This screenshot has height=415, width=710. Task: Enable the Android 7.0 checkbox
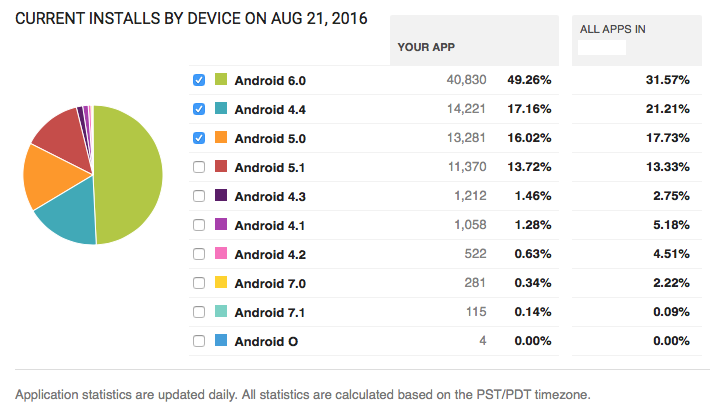[199, 283]
